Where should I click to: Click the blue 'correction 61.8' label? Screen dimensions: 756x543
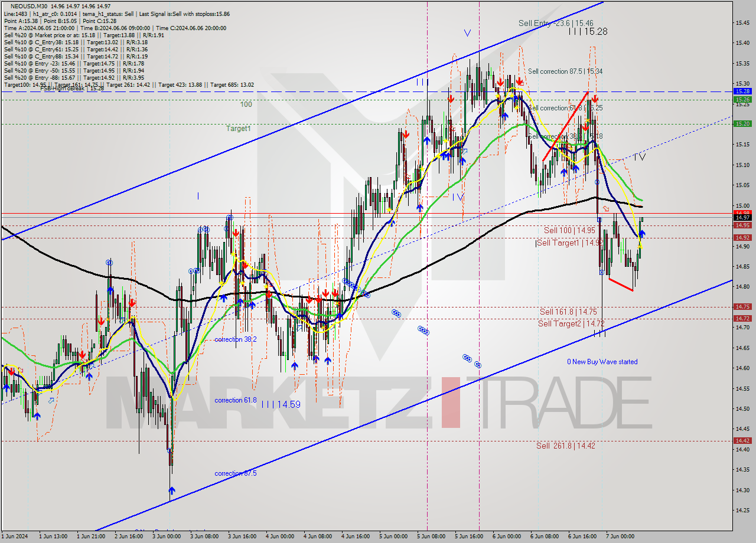(236, 400)
